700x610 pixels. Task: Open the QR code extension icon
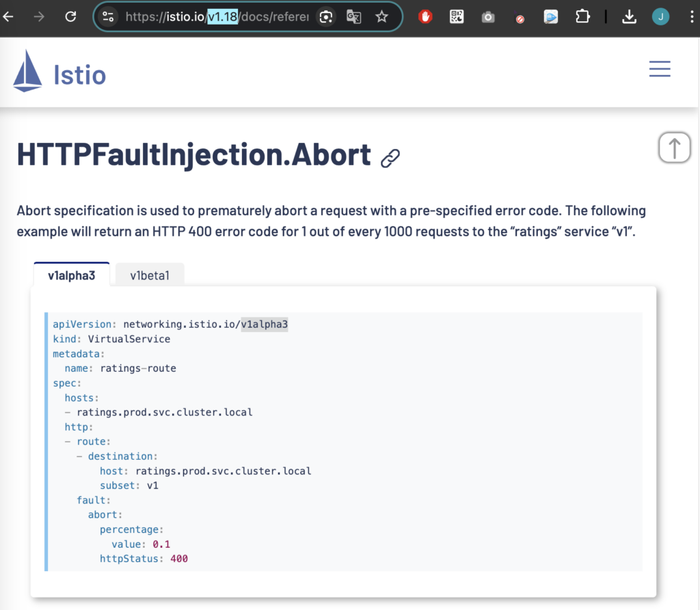click(457, 17)
